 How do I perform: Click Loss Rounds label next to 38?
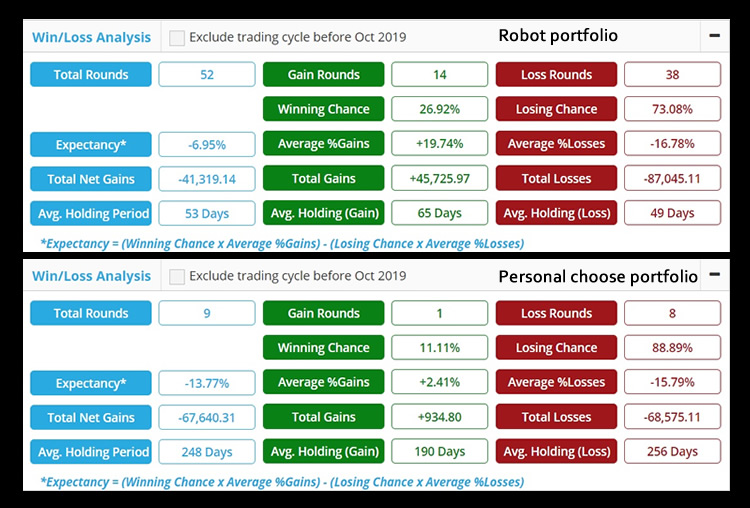coord(556,75)
